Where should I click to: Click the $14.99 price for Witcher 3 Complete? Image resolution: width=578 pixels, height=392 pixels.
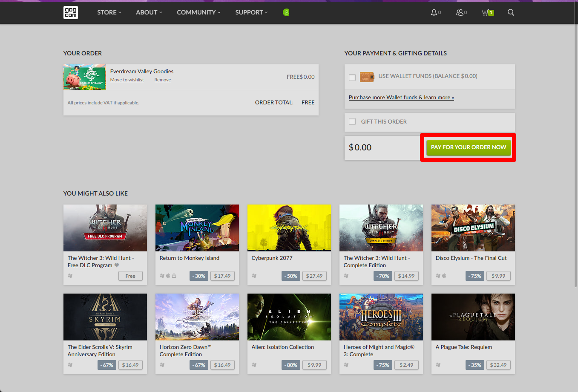pyautogui.click(x=406, y=276)
